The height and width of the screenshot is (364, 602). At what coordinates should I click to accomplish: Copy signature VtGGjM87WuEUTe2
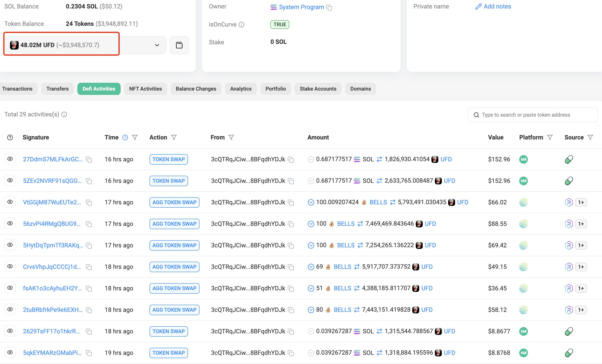coord(89,203)
